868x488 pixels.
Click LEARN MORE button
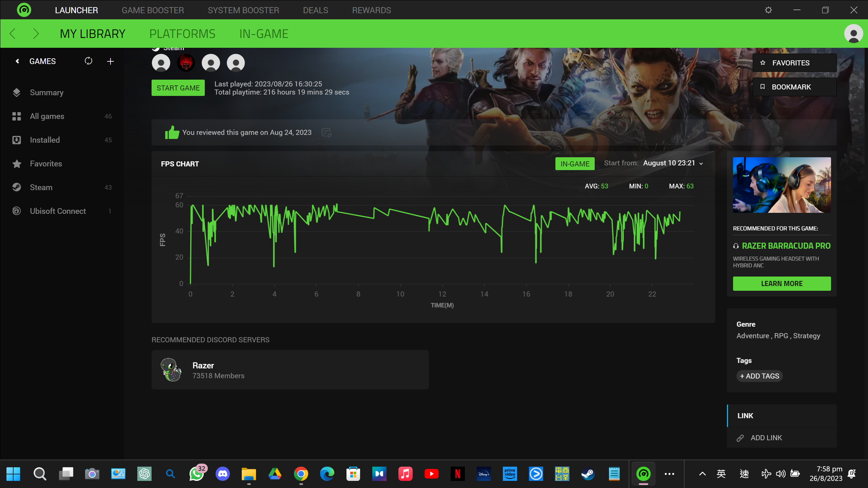[x=782, y=284]
